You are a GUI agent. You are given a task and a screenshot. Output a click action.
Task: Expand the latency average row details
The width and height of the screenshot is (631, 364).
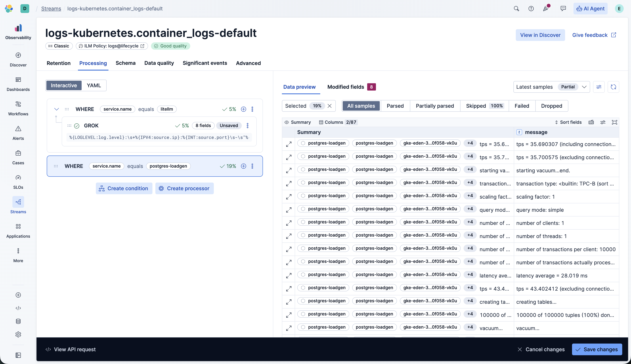point(289,276)
